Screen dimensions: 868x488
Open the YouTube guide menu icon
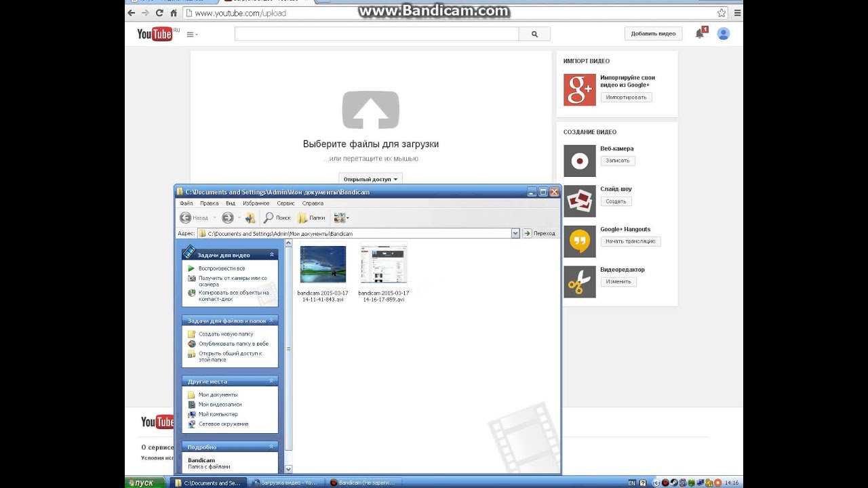tap(192, 34)
